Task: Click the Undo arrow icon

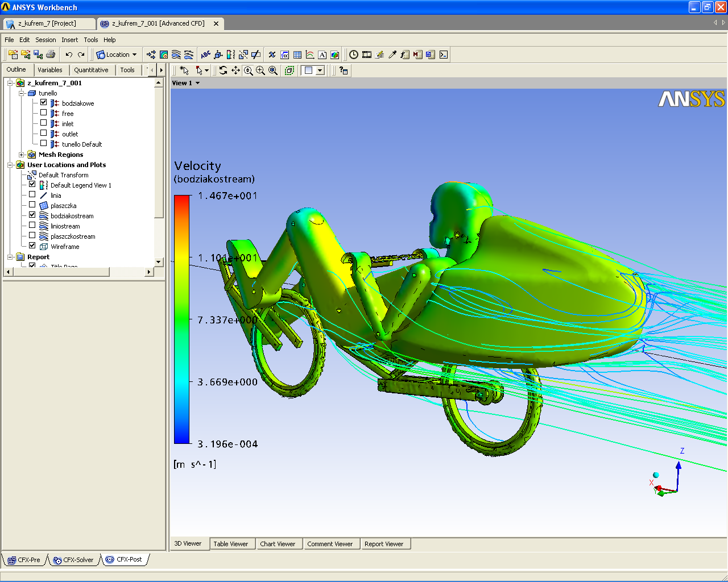Action: pos(69,55)
